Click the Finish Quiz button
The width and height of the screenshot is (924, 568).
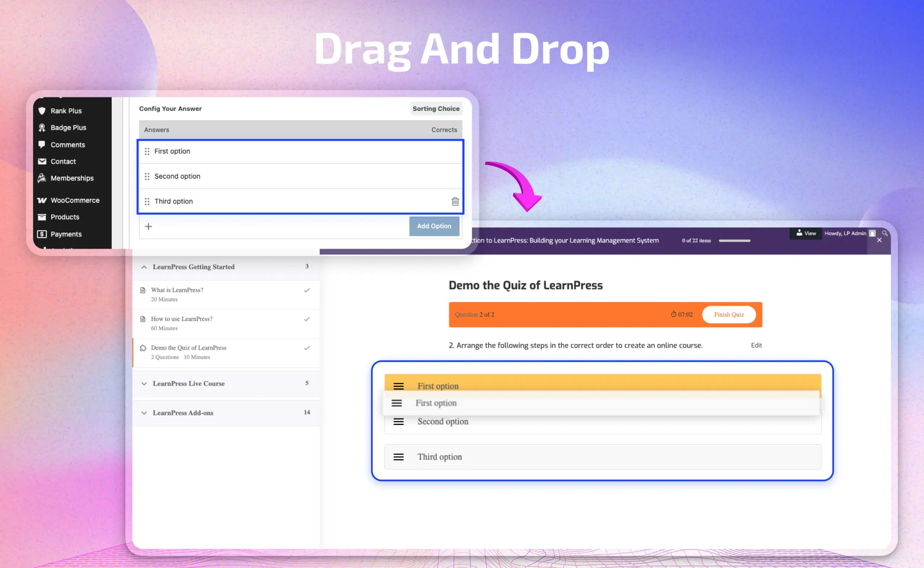tap(729, 314)
